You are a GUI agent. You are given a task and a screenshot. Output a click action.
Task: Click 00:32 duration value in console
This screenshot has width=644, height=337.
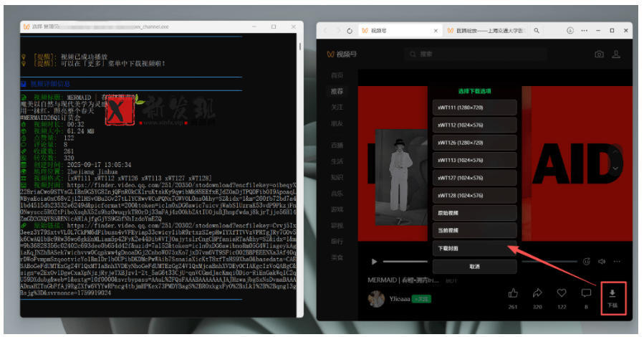[75, 124]
